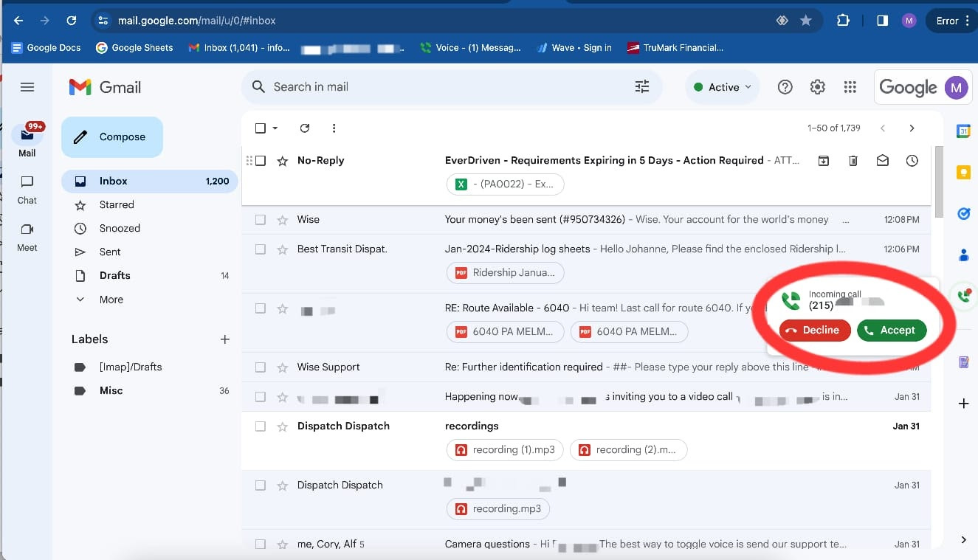This screenshot has width=978, height=560.
Task: Open the Wave Sign in bookmark
Action: [574, 48]
